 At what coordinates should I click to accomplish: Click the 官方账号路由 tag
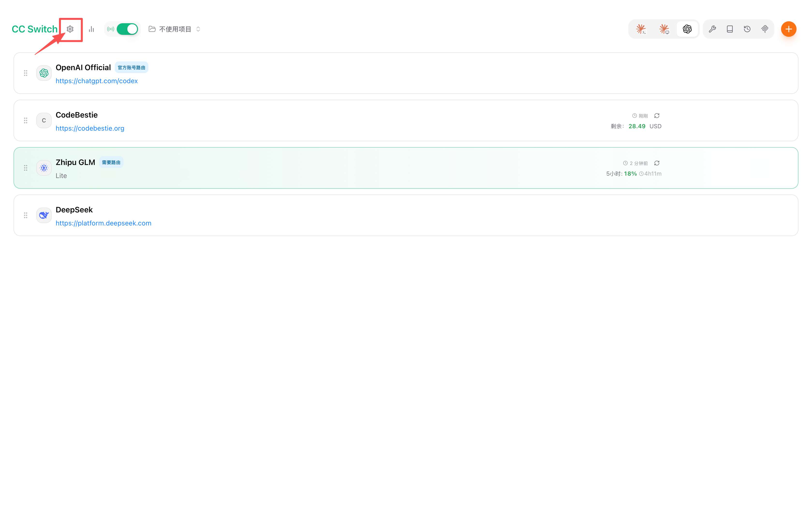point(131,67)
